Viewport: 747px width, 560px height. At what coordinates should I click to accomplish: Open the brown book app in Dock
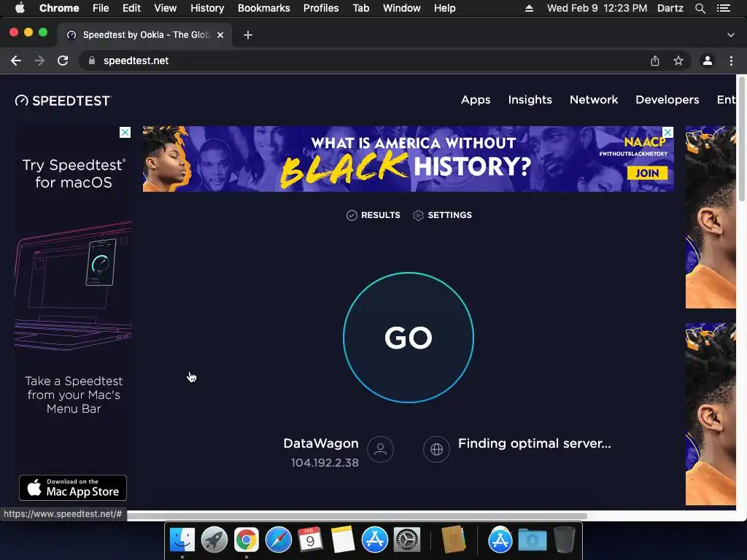point(453,540)
